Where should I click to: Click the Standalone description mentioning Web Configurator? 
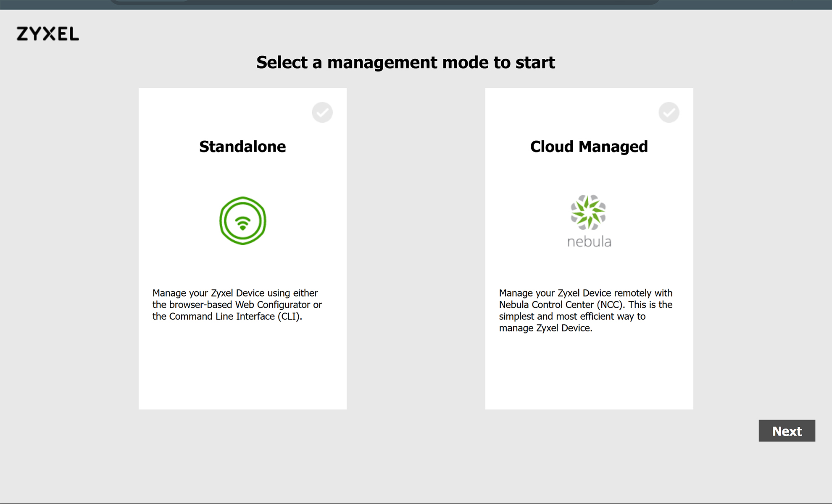pyautogui.click(x=237, y=304)
